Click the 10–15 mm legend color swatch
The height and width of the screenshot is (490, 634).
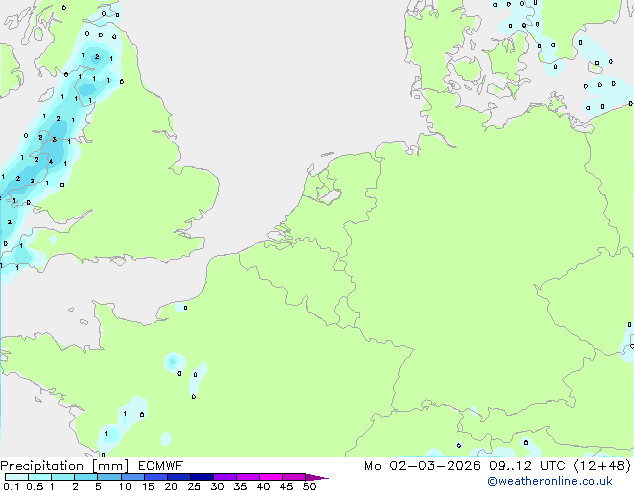[x=133, y=477]
